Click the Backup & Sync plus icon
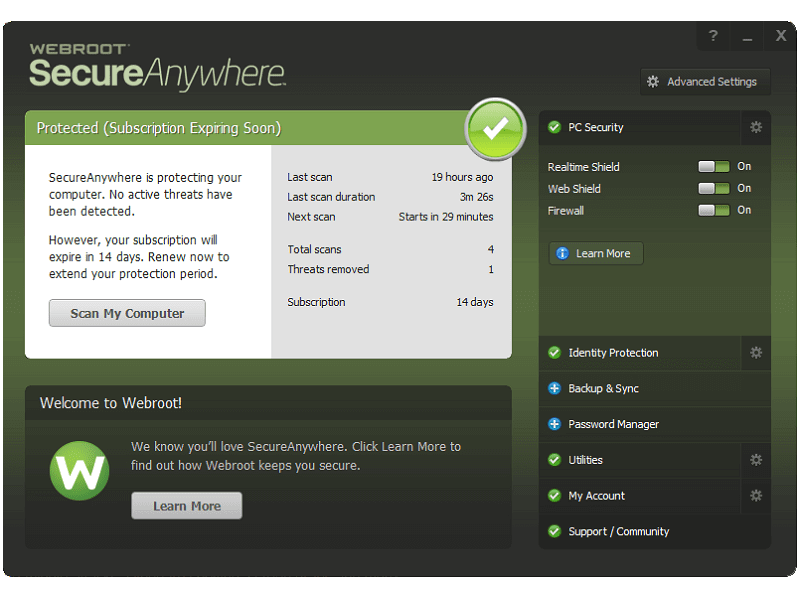Viewport: 800px width, 600px height. click(x=554, y=388)
